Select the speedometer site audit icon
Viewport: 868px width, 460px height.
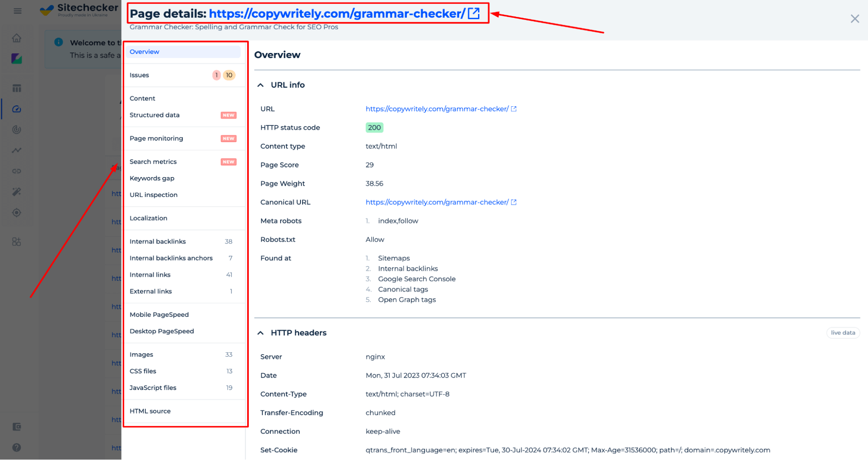(x=17, y=109)
